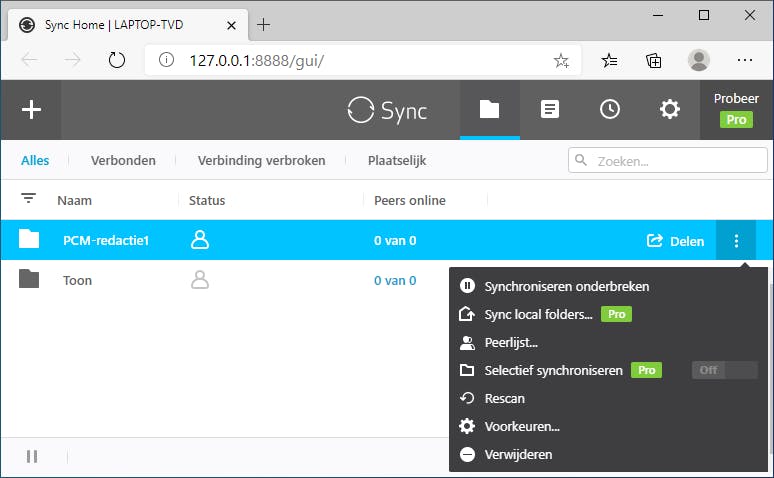Click the Peers online column header
The image size is (774, 478).
410,200
